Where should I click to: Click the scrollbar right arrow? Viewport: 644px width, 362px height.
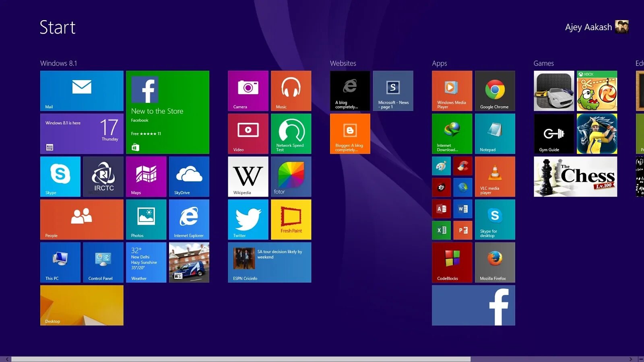631,359
